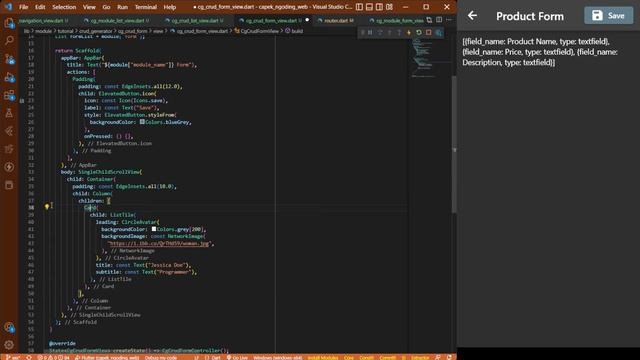Open the Edit menu
This screenshot has width=640, height=360.
point(40,7)
